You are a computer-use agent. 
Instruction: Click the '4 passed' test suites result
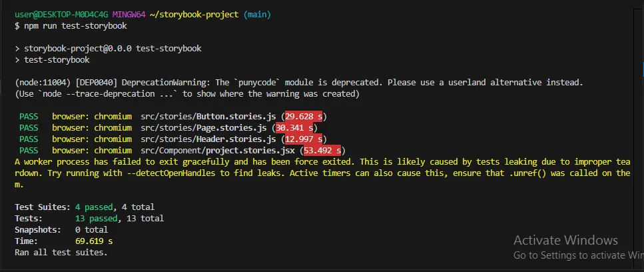pos(95,207)
